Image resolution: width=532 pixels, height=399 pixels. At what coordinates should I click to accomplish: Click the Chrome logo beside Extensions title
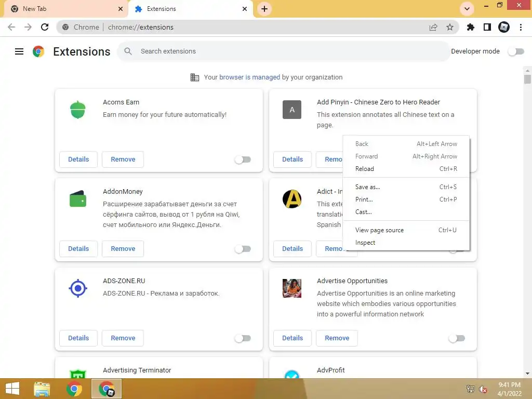(x=38, y=51)
